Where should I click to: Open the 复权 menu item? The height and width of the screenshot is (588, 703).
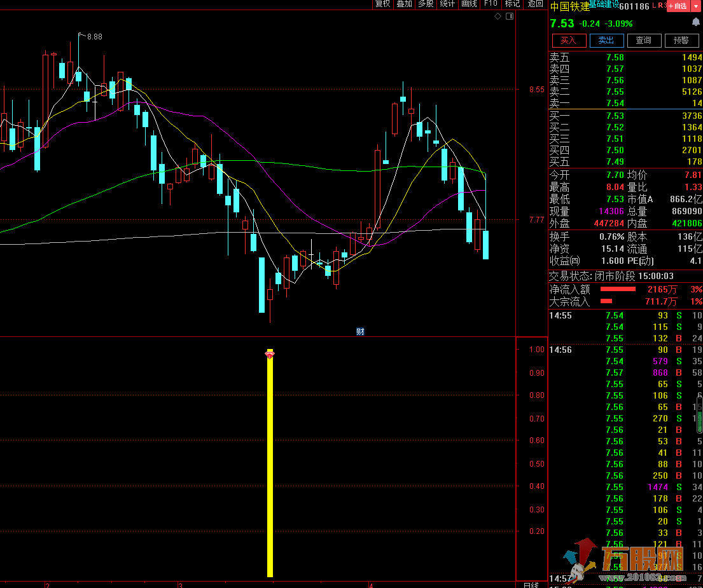(x=383, y=4)
